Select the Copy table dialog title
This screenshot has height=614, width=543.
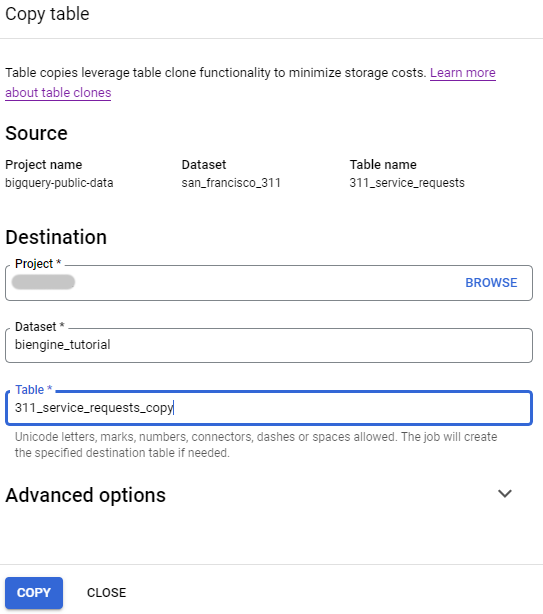click(x=47, y=14)
